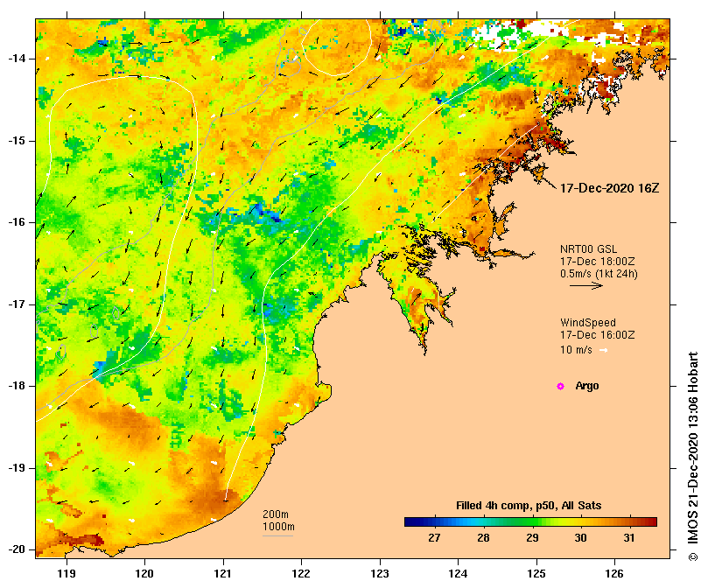
Task: Click the '-16' latitude axis label
Action: coord(17,222)
